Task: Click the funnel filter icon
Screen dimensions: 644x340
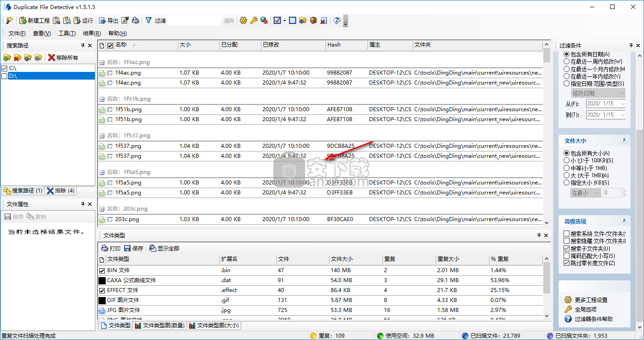Action: (148, 20)
